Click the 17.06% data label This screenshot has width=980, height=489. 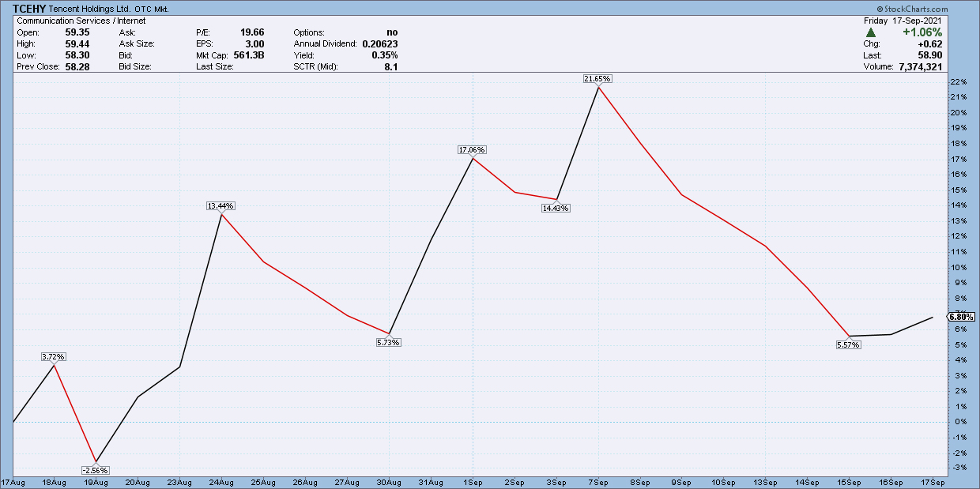click(472, 150)
